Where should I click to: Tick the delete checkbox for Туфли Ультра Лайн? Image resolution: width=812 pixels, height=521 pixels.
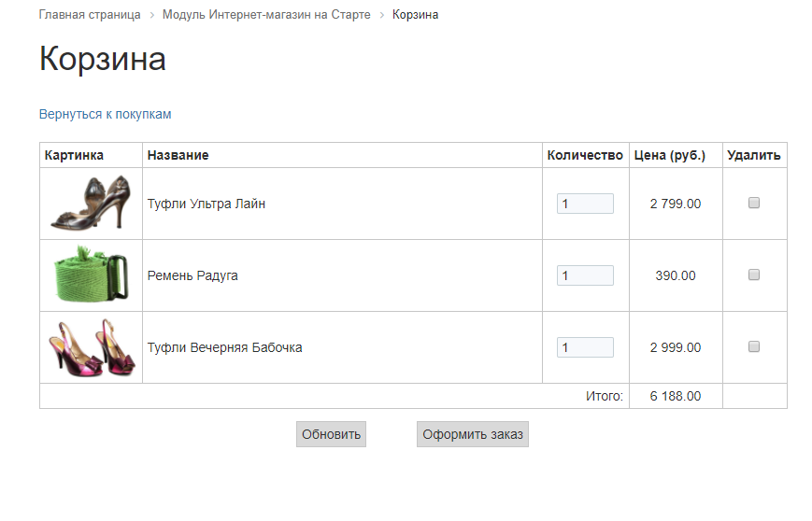pyautogui.click(x=754, y=203)
